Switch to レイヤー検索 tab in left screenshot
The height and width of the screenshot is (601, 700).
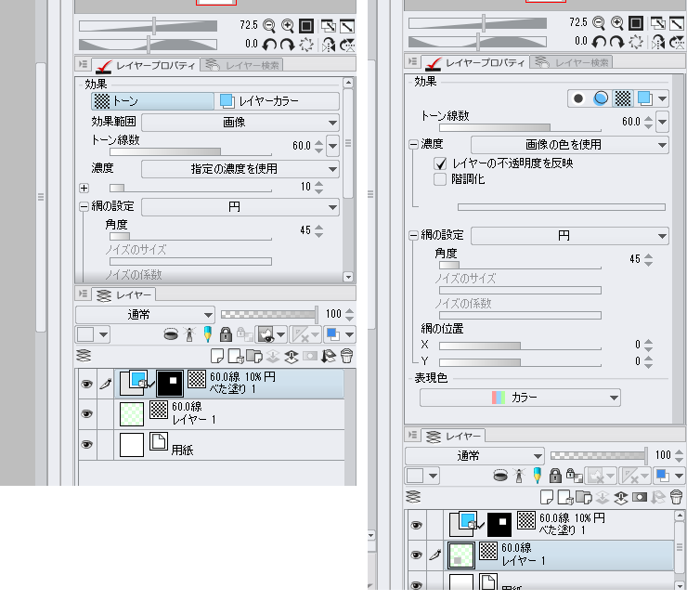(x=242, y=65)
